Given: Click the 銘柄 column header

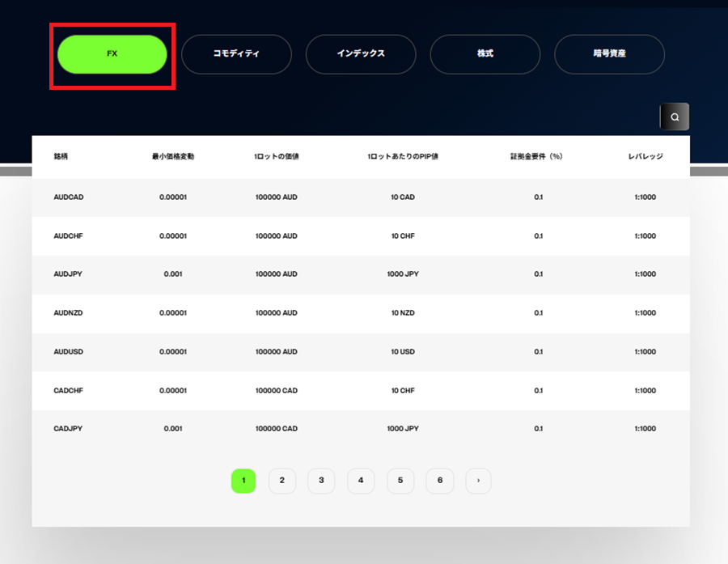Looking at the screenshot, I should pos(61,156).
